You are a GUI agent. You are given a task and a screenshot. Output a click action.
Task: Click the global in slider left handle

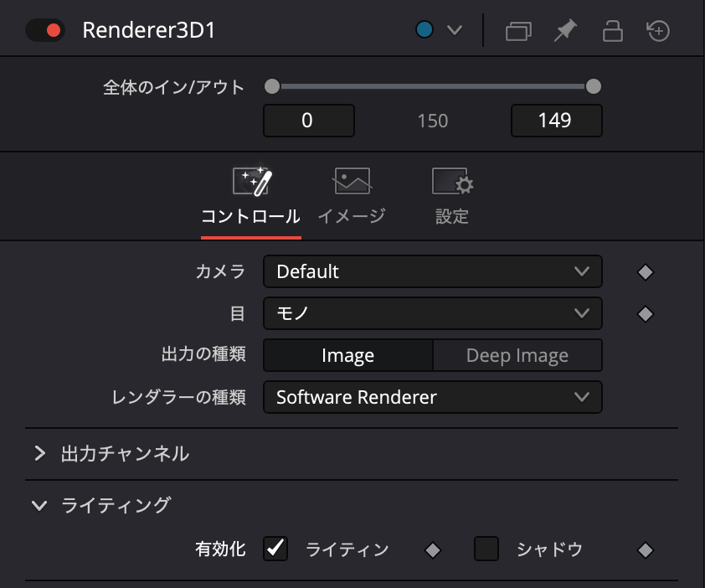(x=272, y=86)
